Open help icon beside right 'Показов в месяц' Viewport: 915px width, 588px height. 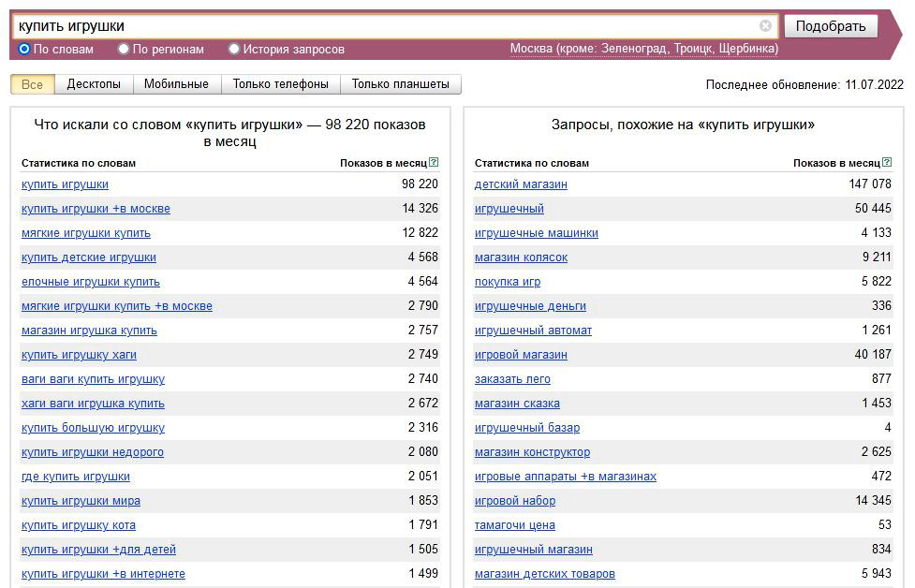(887, 163)
